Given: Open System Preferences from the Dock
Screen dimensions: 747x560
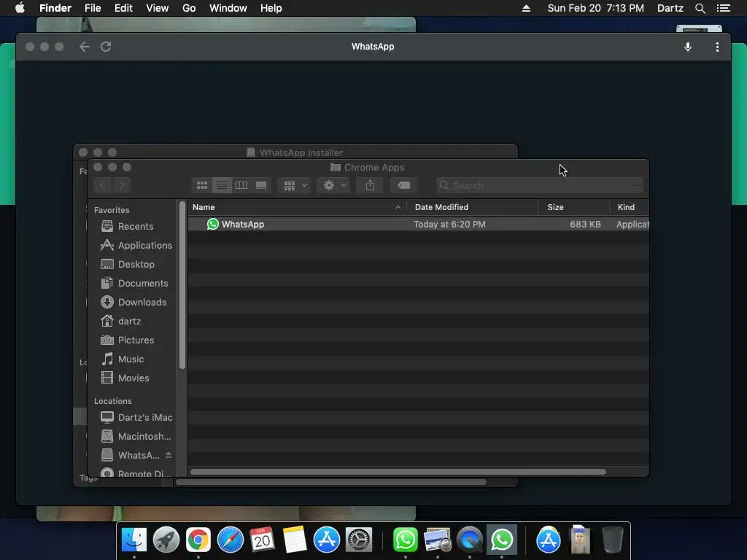Looking at the screenshot, I should (x=359, y=540).
